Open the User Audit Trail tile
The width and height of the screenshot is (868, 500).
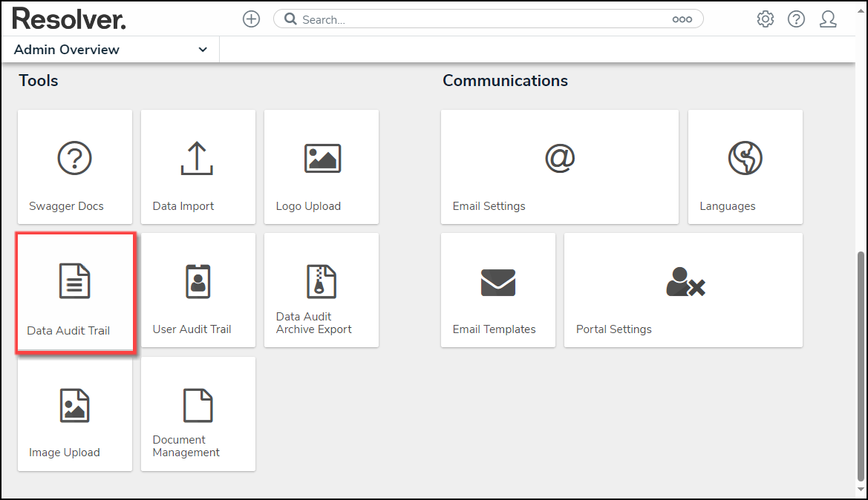point(198,290)
